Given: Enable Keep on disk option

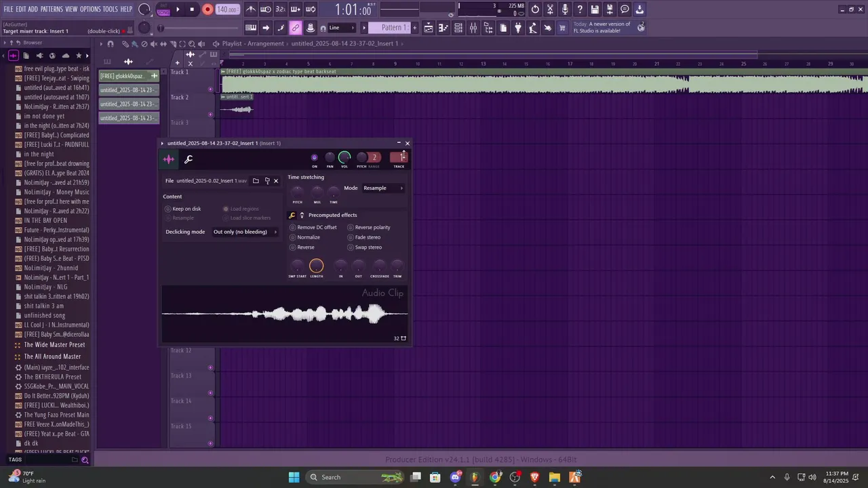Looking at the screenshot, I should 183,209.
